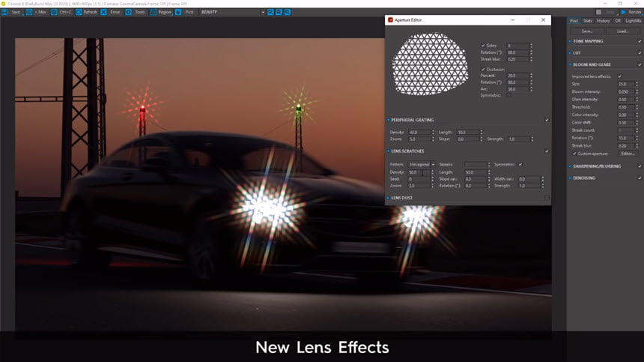Toggle the Sides checkbox in Aperture Editor
644x362 pixels.
click(483, 46)
